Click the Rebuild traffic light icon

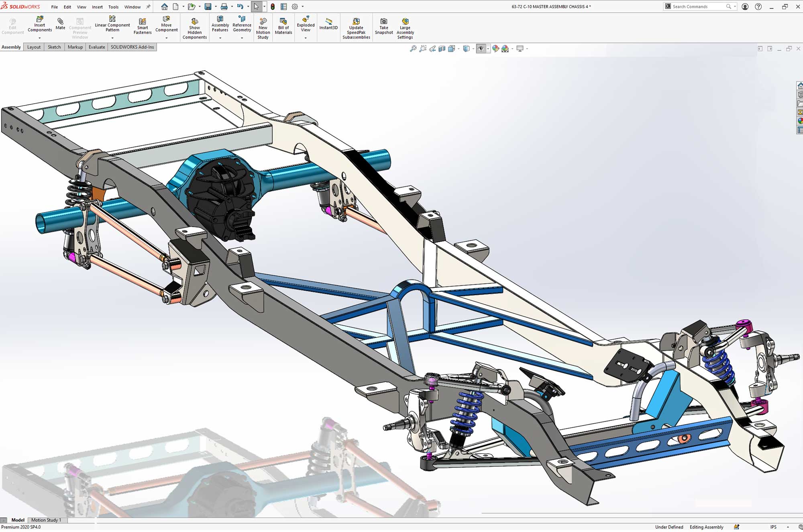[273, 6]
